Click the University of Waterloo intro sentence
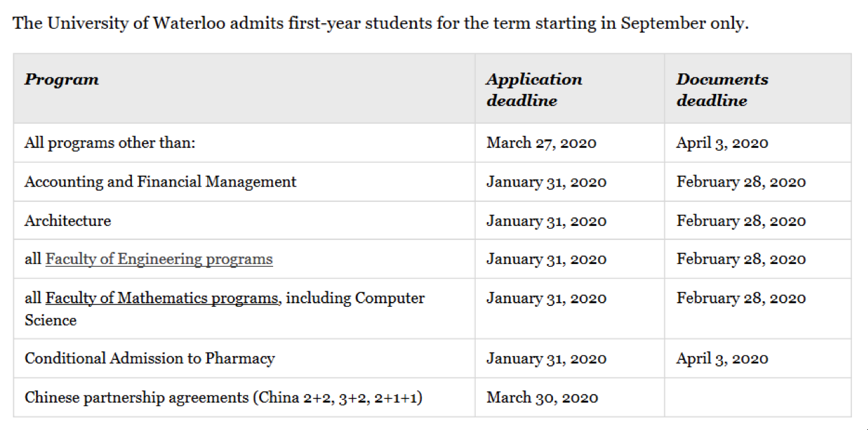 point(381,23)
